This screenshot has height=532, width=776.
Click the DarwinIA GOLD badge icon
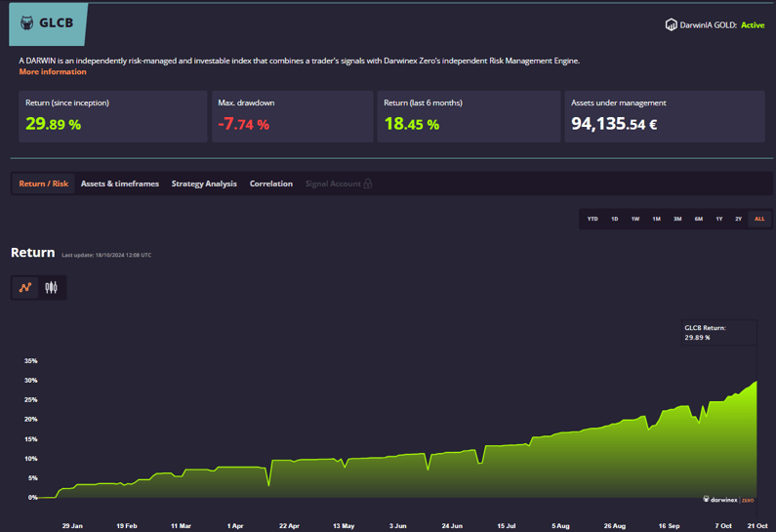tap(672, 25)
